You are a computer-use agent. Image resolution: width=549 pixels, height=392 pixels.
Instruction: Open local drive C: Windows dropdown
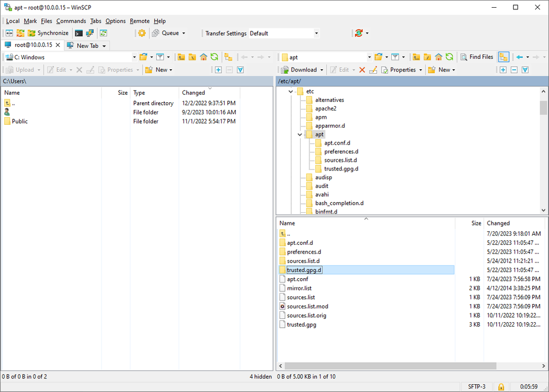[x=134, y=57]
